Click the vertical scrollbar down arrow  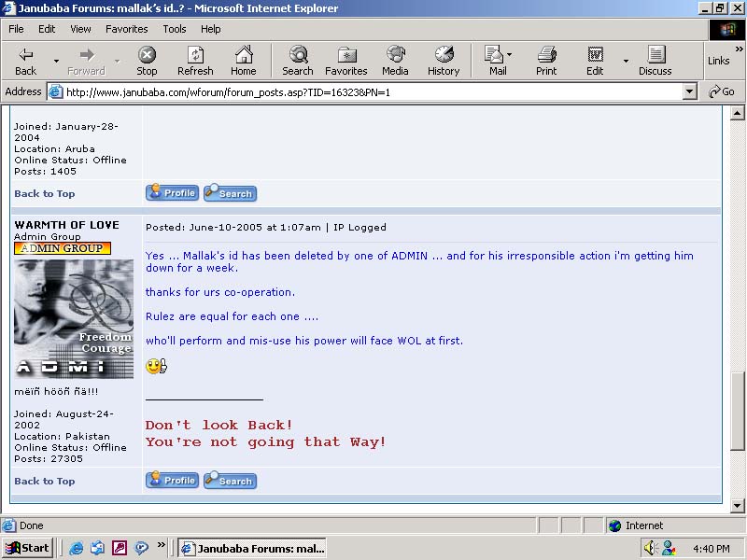(x=738, y=506)
